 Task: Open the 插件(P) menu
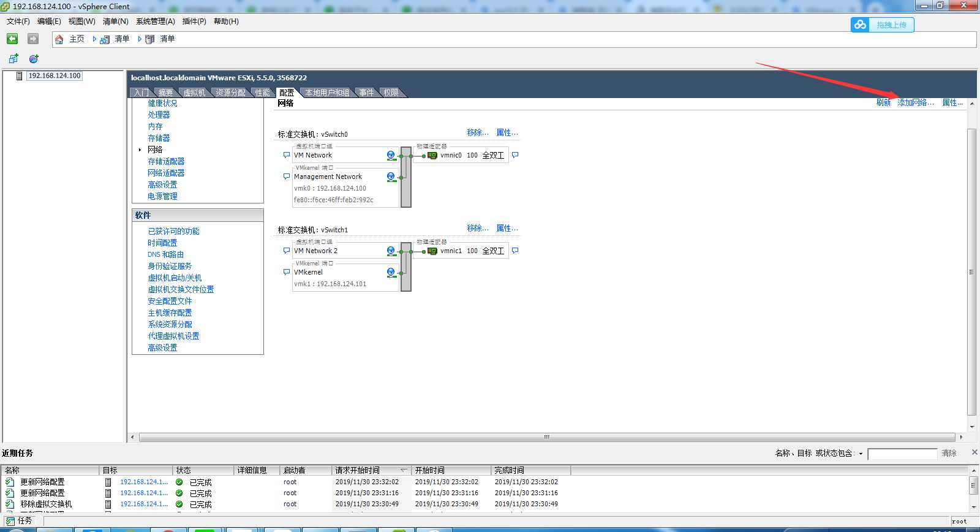(194, 21)
